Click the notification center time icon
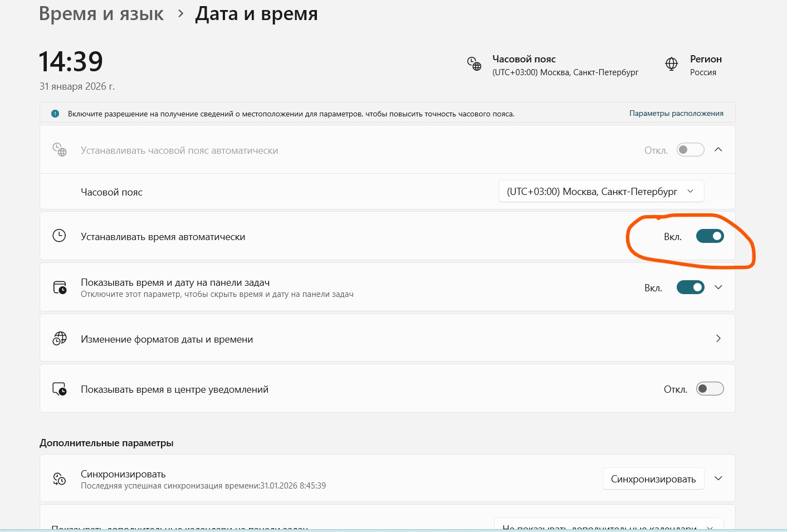Image resolution: width=787 pixels, height=532 pixels. point(60,389)
